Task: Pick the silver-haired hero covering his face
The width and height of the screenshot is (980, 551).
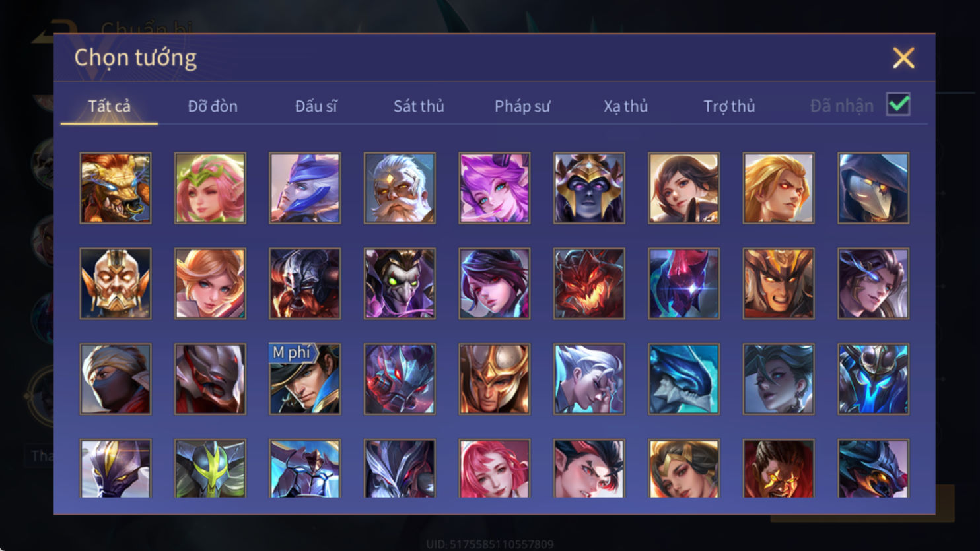Action: click(589, 379)
